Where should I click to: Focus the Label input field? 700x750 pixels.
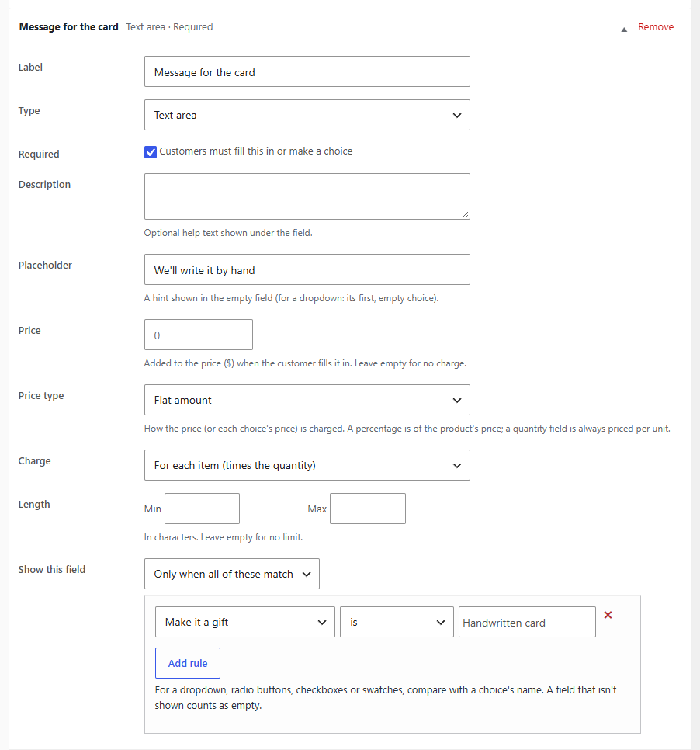[x=307, y=71]
